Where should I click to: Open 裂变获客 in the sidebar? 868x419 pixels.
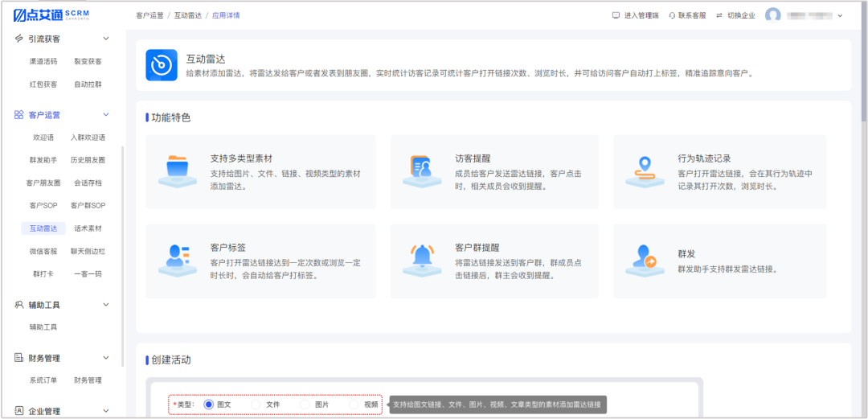tap(88, 61)
